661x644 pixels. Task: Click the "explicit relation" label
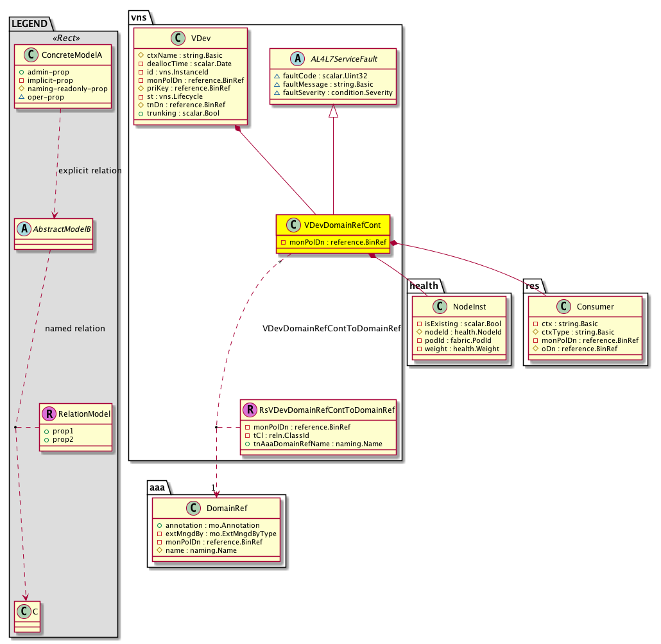pyautogui.click(x=90, y=171)
